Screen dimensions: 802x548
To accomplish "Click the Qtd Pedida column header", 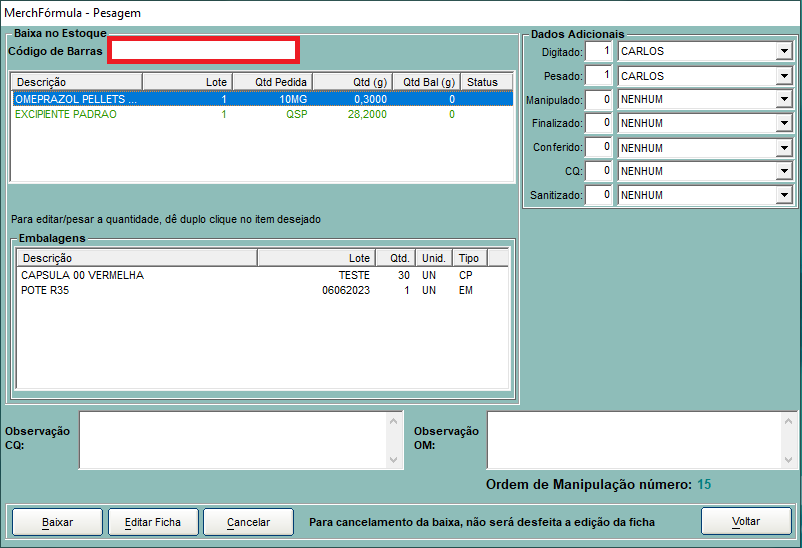I will click(272, 82).
